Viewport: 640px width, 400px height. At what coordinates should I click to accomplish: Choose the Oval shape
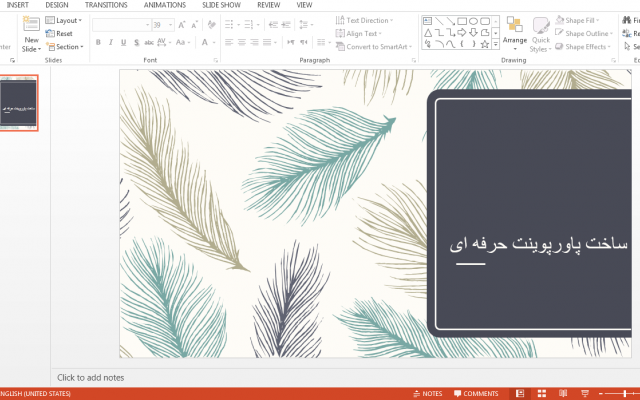pyautogui.click(x=473, y=21)
